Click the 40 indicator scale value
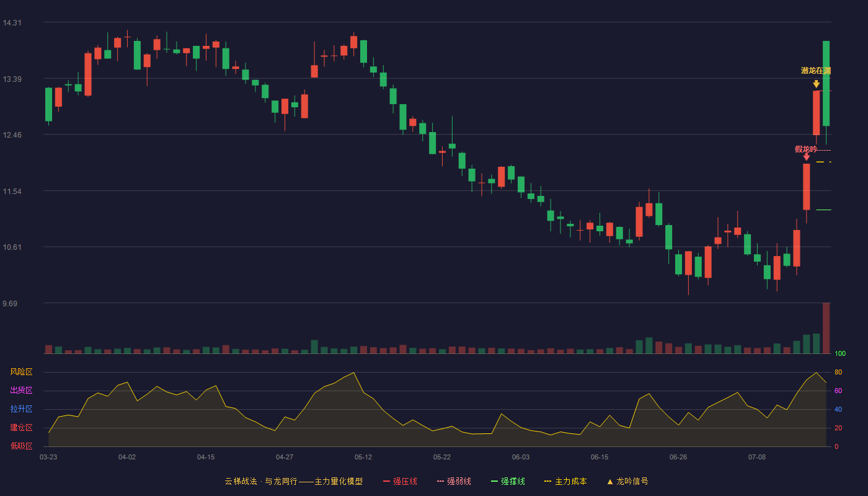Viewport: 868px width, 496px height. tap(838, 409)
